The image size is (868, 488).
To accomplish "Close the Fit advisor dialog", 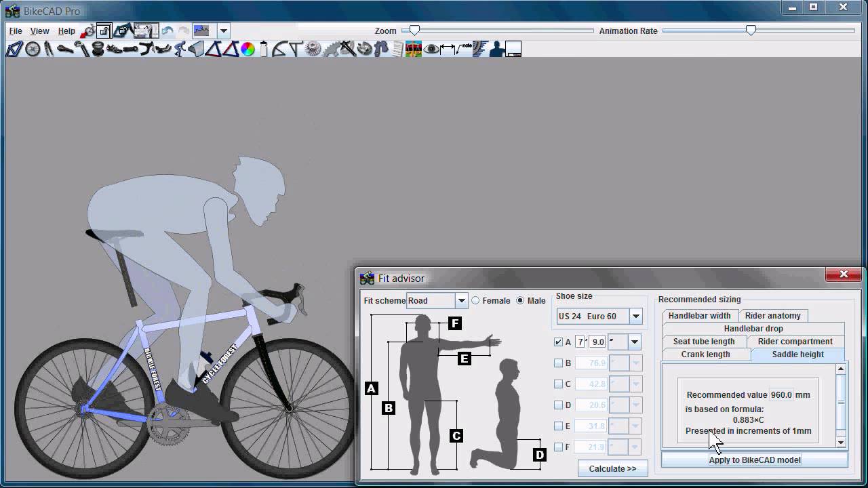I will click(x=844, y=274).
